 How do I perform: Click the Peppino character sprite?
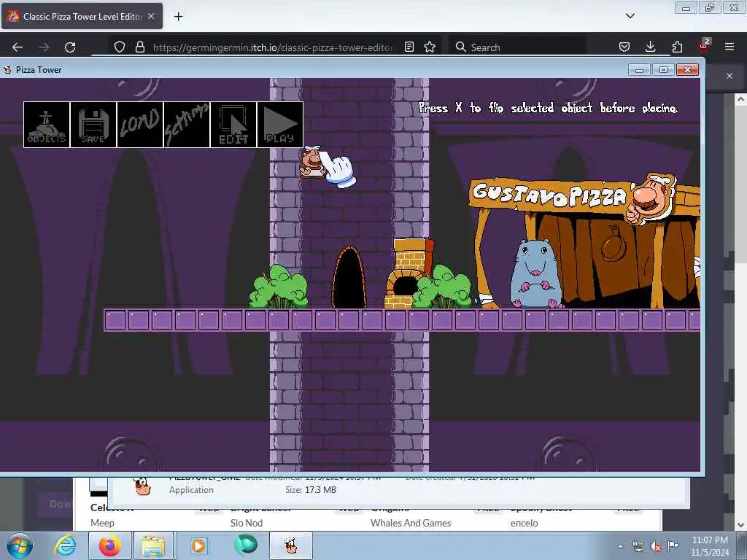(x=312, y=163)
